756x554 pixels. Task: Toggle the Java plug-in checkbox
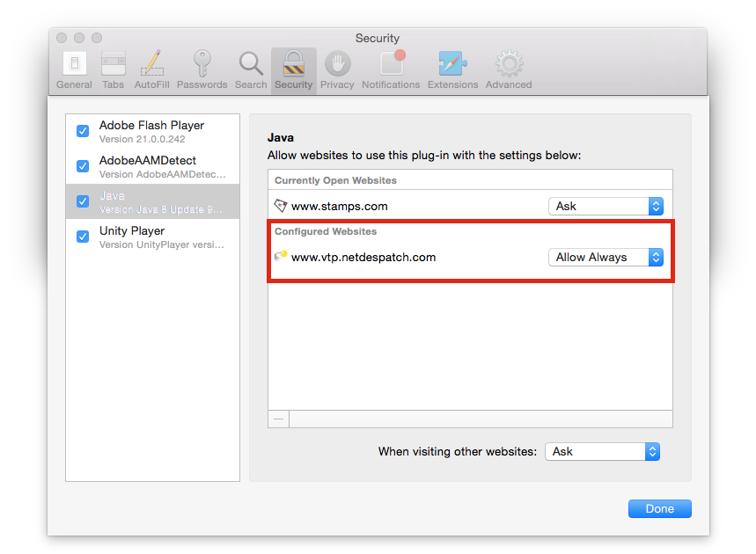click(x=83, y=201)
